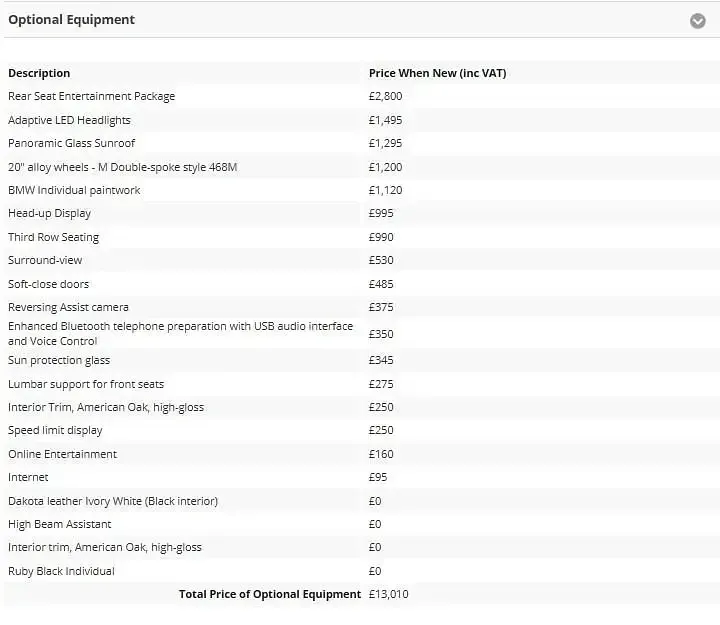Click the Enhanced Bluetooth telephone preparation text
The height and width of the screenshot is (625, 720).
point(180,334)
